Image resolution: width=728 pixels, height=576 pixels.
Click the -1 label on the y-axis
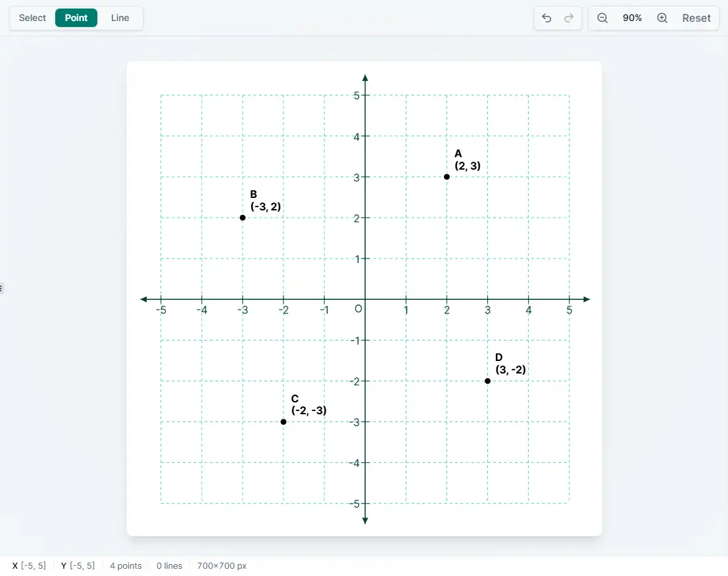tap(354, 341)
